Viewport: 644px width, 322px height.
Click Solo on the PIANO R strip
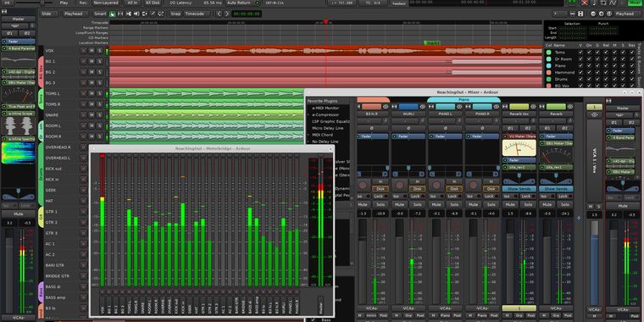tap(491, 204)
